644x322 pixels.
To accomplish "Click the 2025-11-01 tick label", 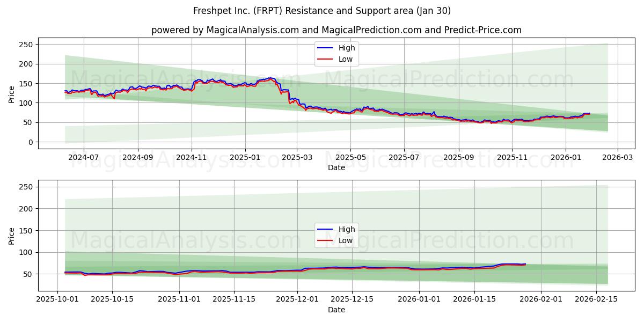I will coord(178,299).
